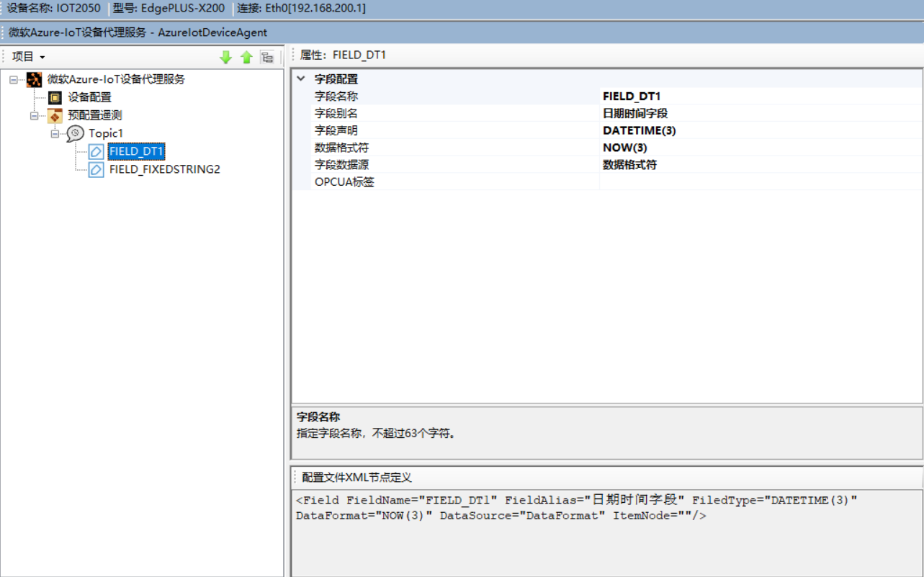Click the 设备配置 chip icon
Viewport: 924px width, 577px height.
[55, 97]
